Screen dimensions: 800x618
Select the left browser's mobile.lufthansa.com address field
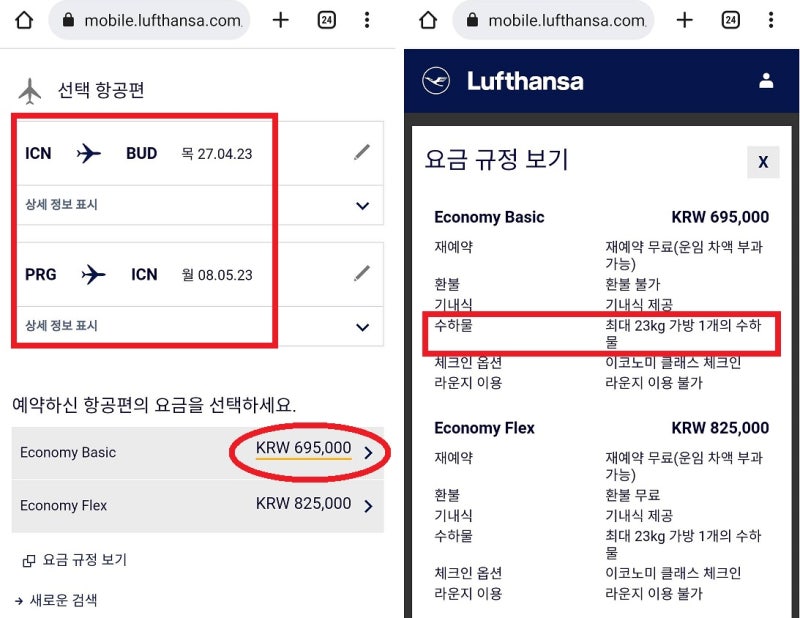(149, 20)
